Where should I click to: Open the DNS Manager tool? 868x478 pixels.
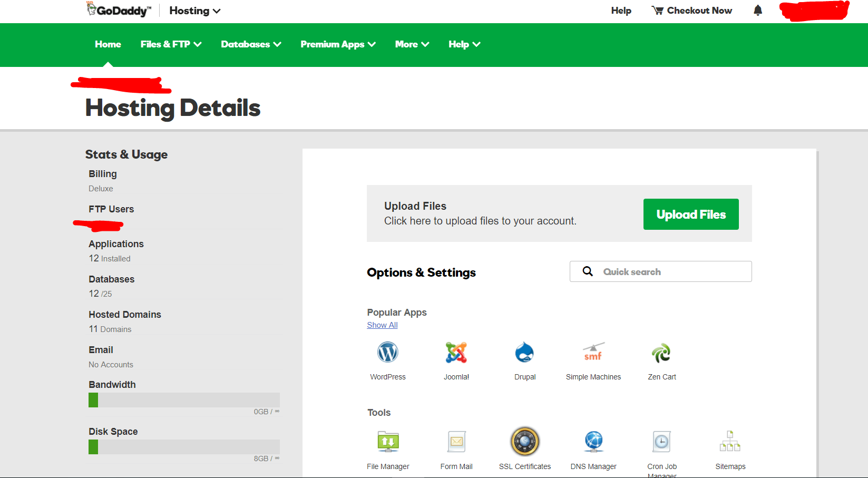tap(593, 442)
